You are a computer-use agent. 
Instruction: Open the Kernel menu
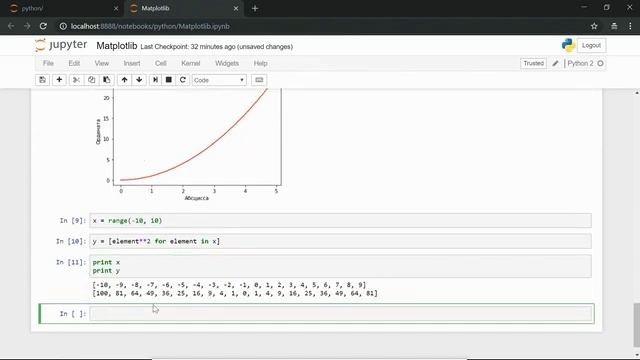pos(191,63)
